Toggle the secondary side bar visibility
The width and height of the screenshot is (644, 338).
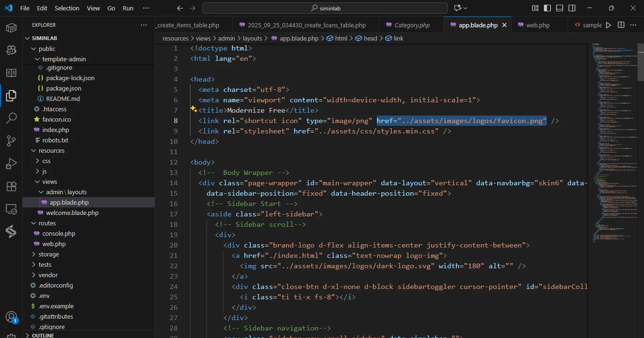(572, 8)
